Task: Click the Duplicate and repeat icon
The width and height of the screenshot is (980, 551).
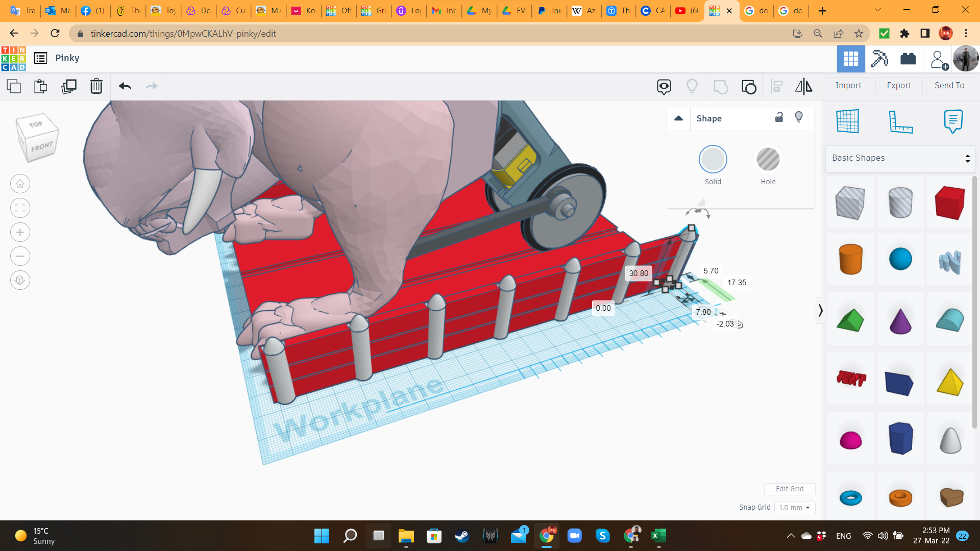Action: click(x=69, y=86)
